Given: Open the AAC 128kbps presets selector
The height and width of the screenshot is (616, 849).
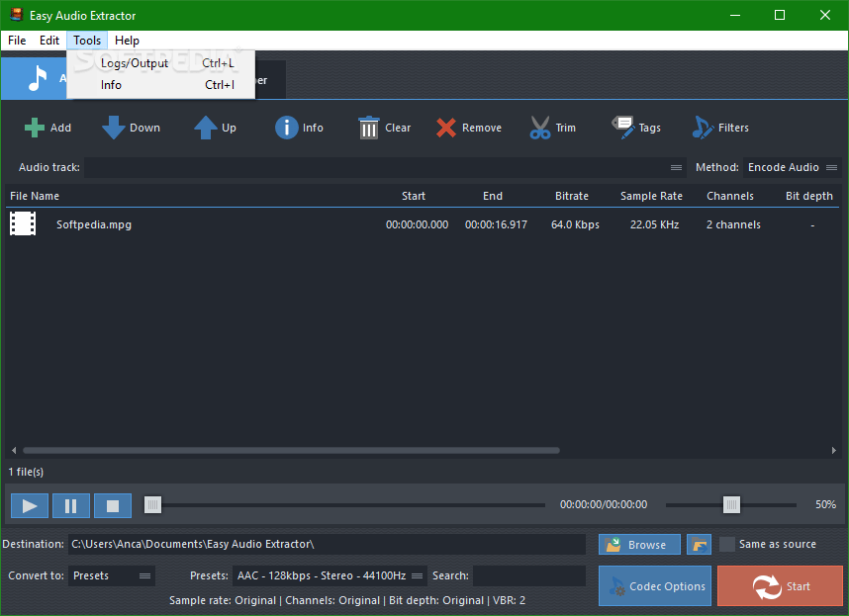Looking at the screenshot, I should pyautogui.click(x=330, y=575).
